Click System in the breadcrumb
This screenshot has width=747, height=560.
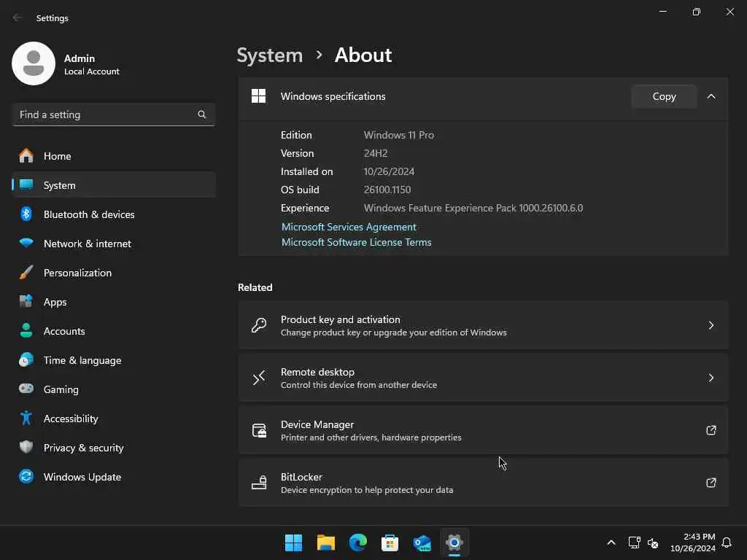pos(270,55)
